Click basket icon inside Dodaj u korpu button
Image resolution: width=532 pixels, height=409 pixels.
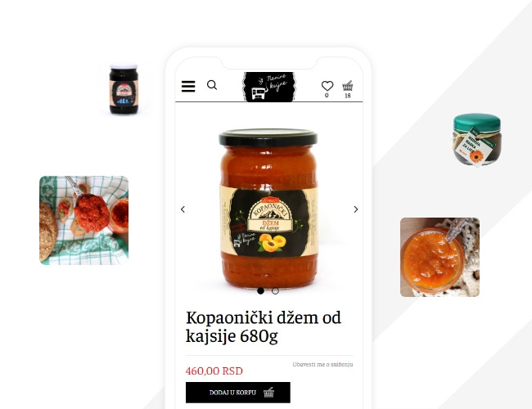[268, 393]
